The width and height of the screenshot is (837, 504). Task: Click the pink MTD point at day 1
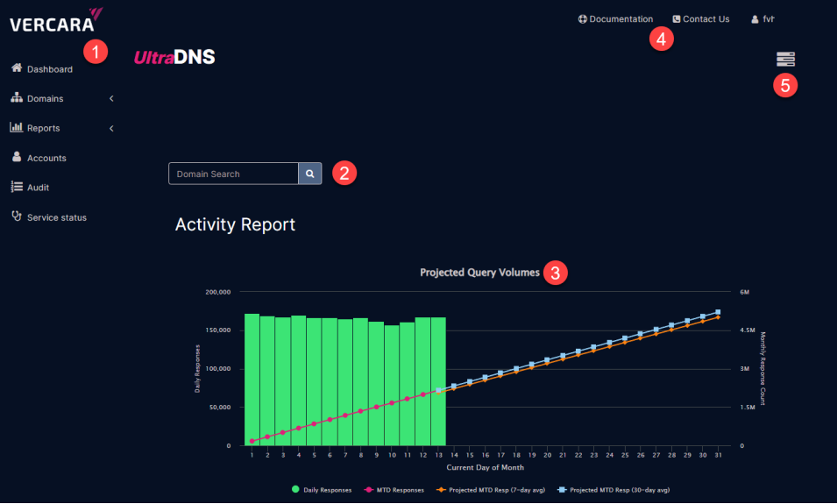(x=252, y=441)
